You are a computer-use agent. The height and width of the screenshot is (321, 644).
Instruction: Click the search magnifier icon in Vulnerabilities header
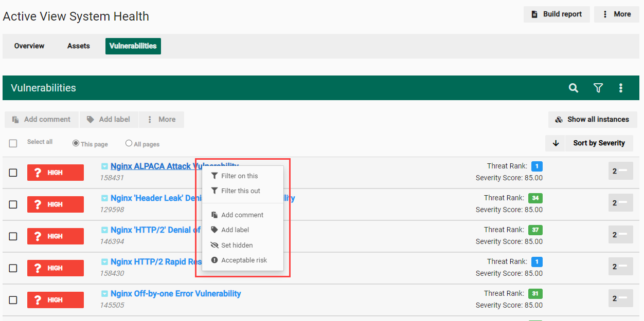[574, 88]
